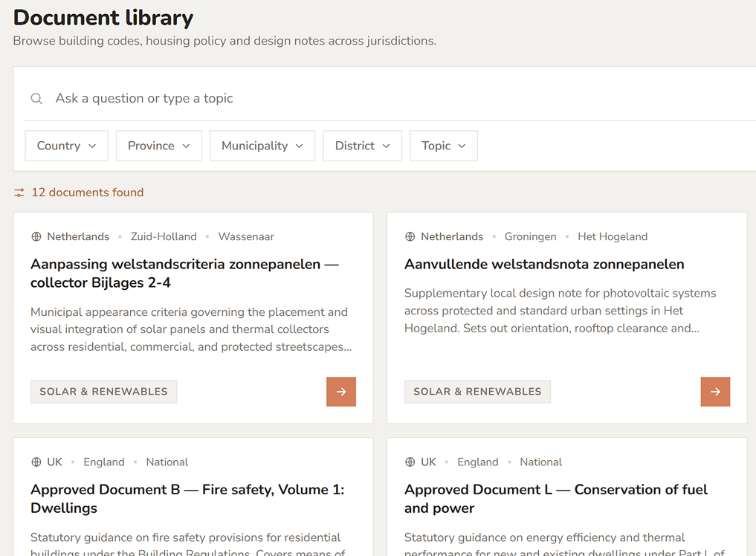Click 'Zuid-Holland' breadcrumb text

pos(164,237)
